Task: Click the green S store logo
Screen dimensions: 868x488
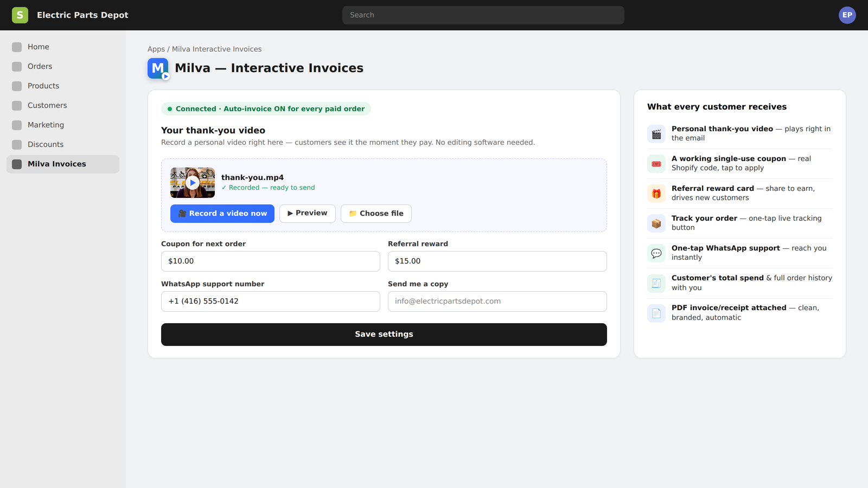Action: (x=20, y=15)
